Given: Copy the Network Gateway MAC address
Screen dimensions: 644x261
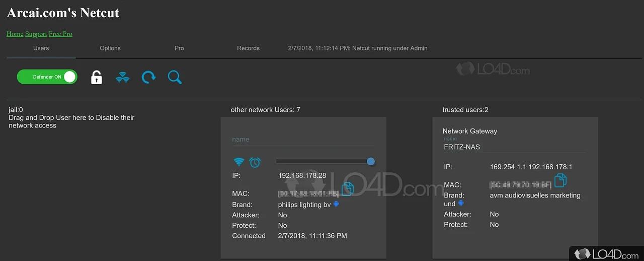Looking at the screenshot, I should click(560, 180).
